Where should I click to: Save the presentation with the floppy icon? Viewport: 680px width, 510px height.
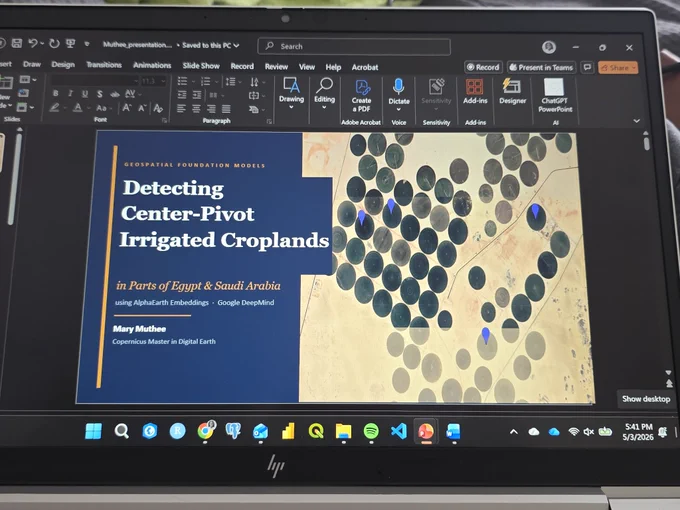(x=17, y=43)
